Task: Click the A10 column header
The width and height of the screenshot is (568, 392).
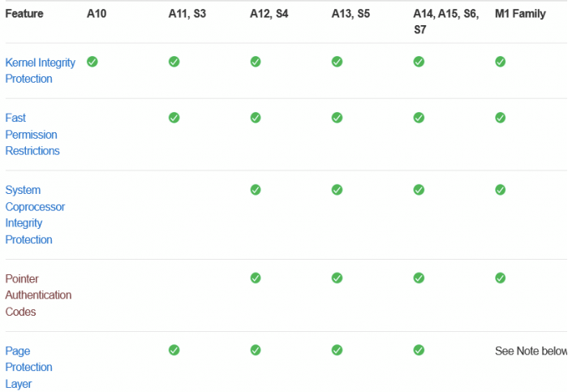Action: tap(97, 14)
